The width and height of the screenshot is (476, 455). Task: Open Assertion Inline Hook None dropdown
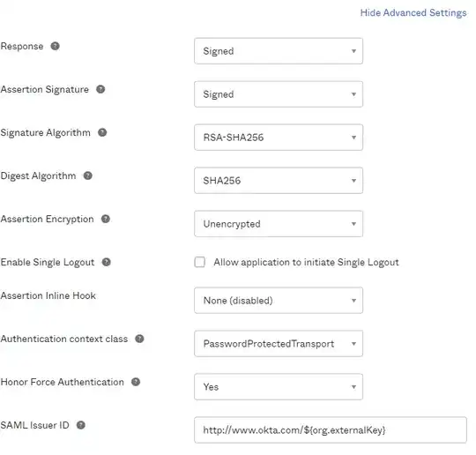pyautogui.click(x=279, y=301)
